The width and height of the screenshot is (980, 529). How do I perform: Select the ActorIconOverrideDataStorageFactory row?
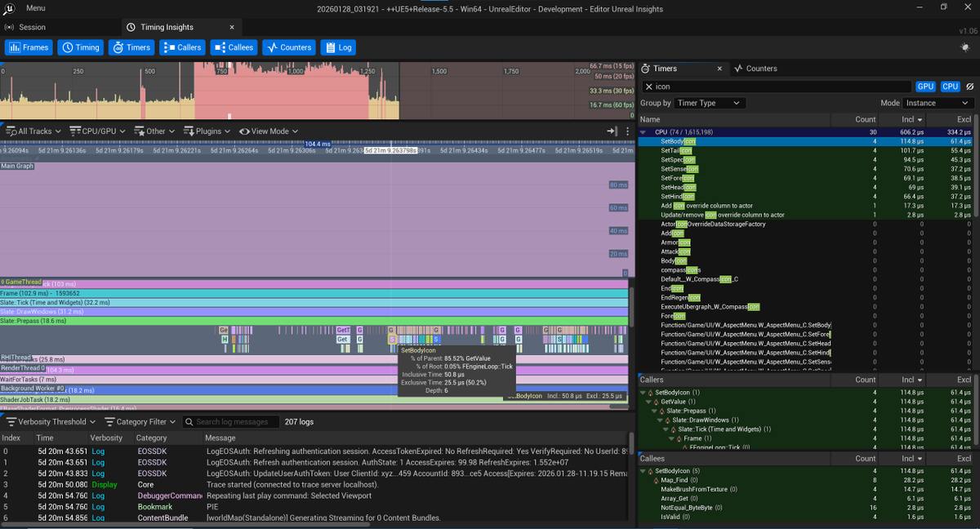[x=805, y=224]
